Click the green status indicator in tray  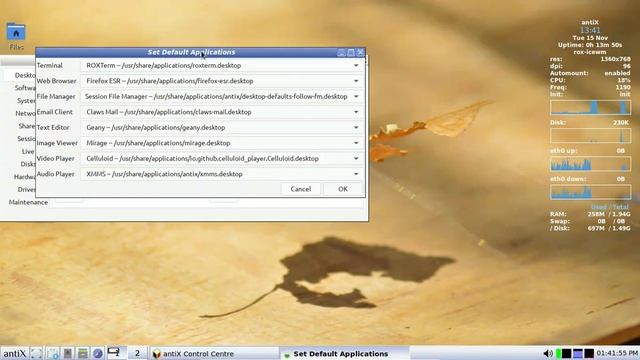click(558, 353)
